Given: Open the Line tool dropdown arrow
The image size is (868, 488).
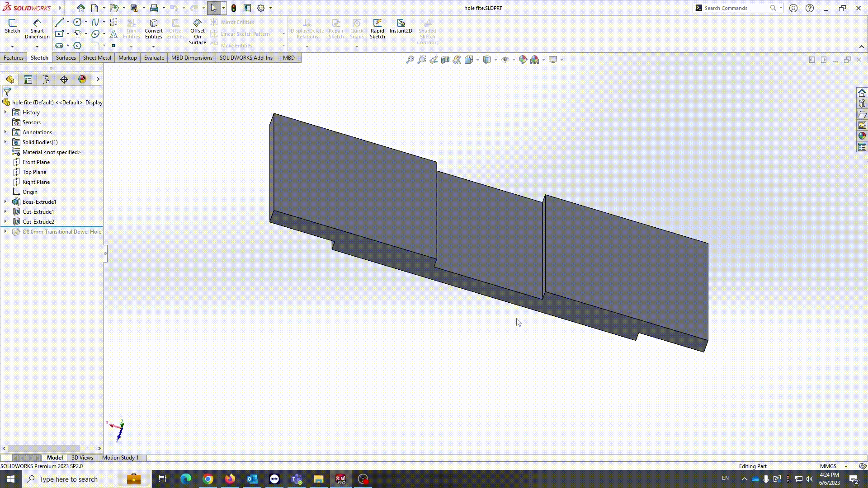Looking at the screenshot, I should click(68, 22).
